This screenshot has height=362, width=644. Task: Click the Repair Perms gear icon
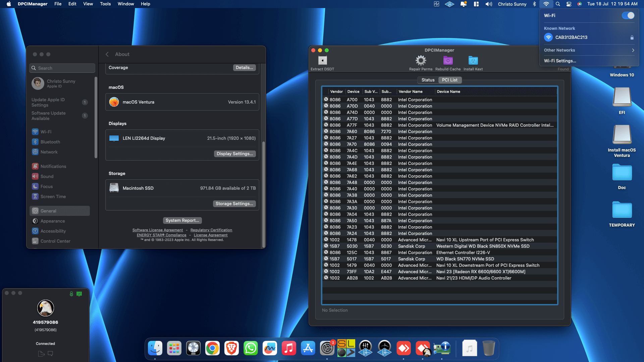click(x=421, y=61)
